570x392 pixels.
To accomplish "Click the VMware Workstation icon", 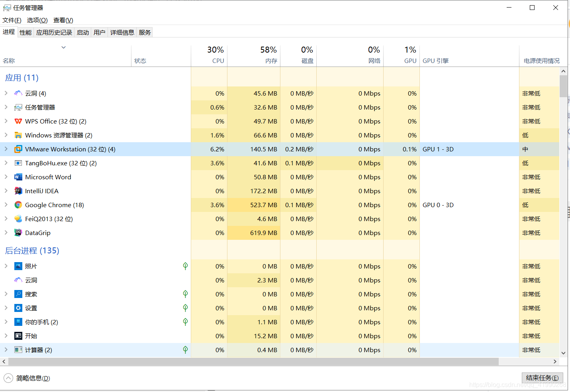I will (18, 149).
